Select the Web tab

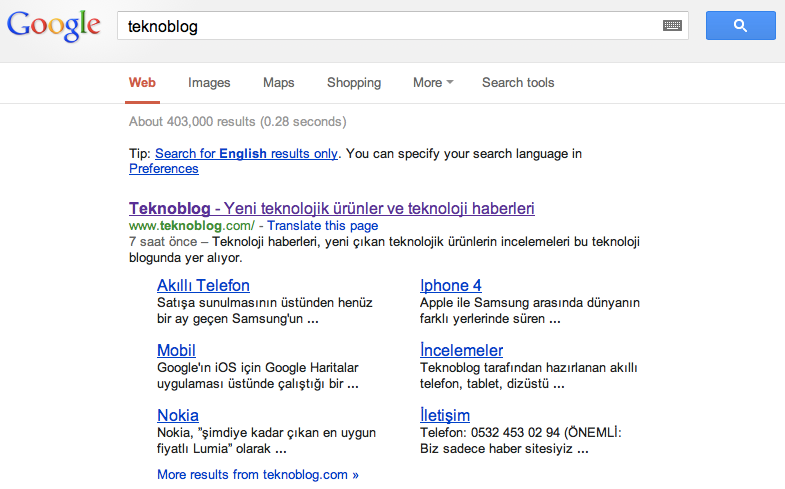click(142, 83)
